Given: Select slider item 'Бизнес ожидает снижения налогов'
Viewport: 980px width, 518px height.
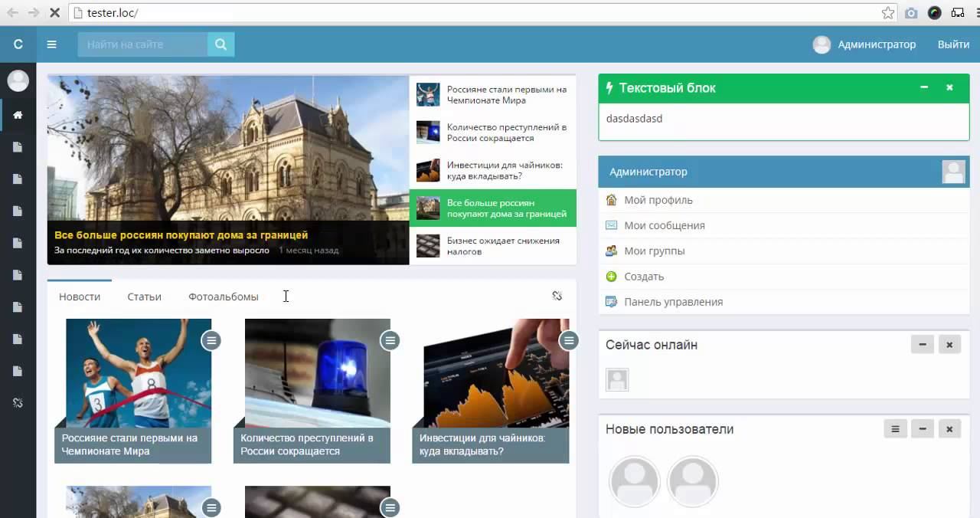Looking at the screenshot, I should [x=493, y=246].
